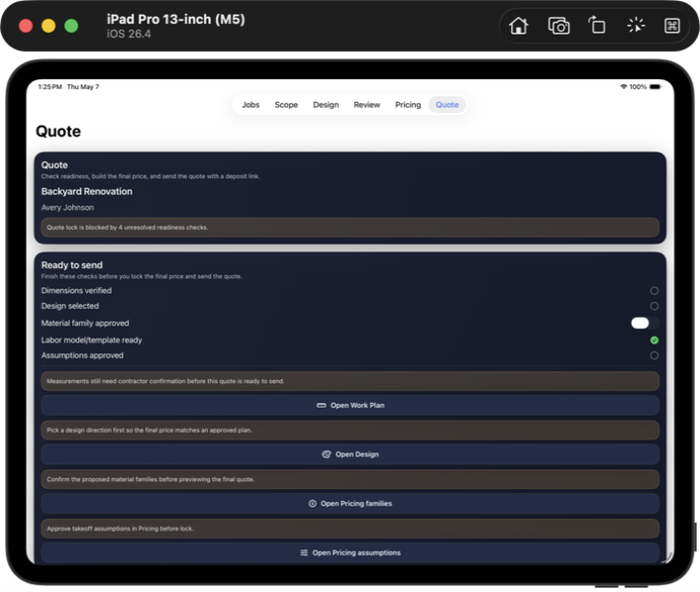This screenshot has height=592, width=700.
Task: Switch to the Scope tab
Action: pos(286,105)
